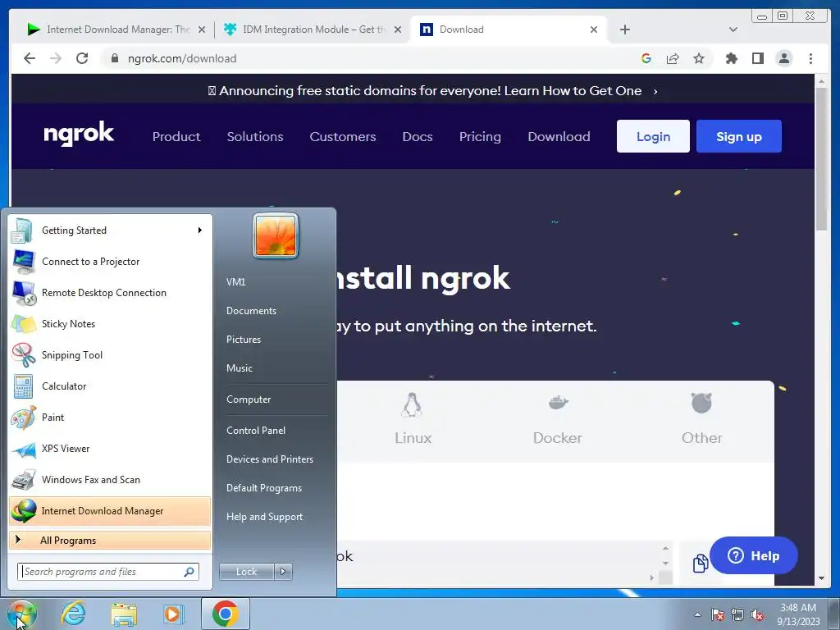Open Music library
840x630 pixels.
[239, 368]
